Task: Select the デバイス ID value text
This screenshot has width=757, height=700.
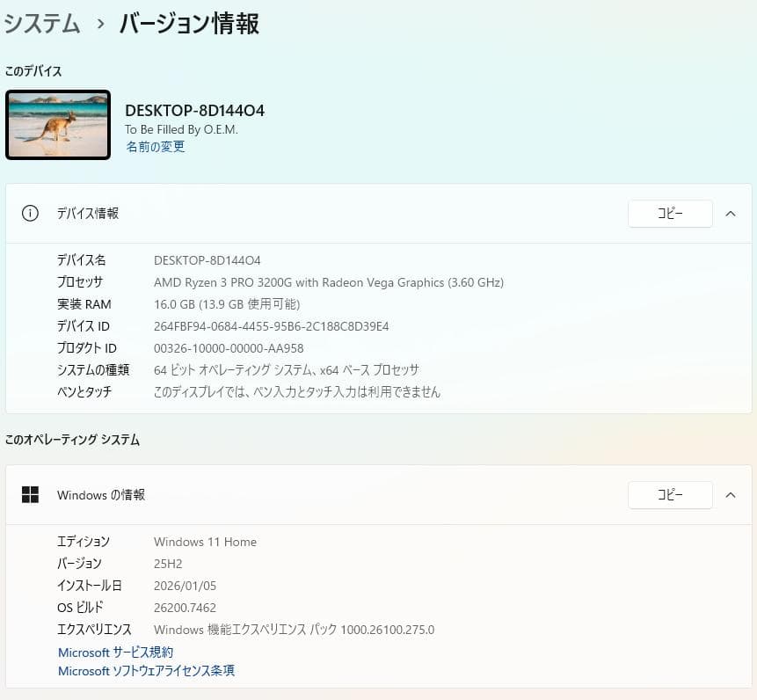Action: coord(273,325)
